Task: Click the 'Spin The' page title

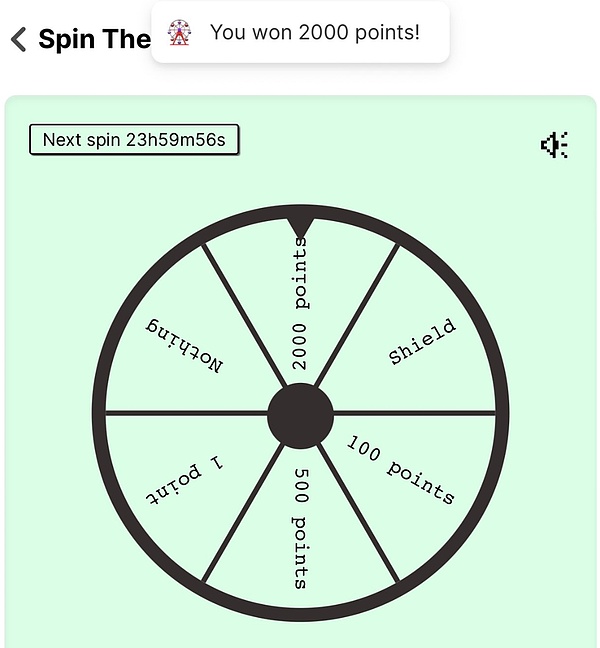Action: [94, 39]
